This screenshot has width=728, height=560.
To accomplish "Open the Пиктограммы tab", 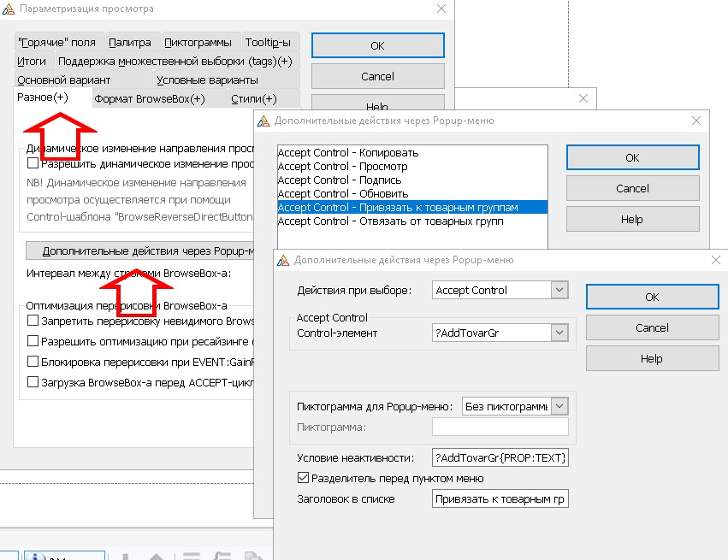I will (x=197, y=42).
